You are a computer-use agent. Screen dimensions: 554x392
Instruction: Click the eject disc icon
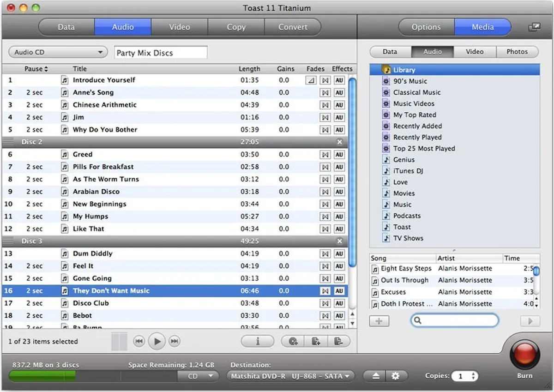click(x=376, y=376)
